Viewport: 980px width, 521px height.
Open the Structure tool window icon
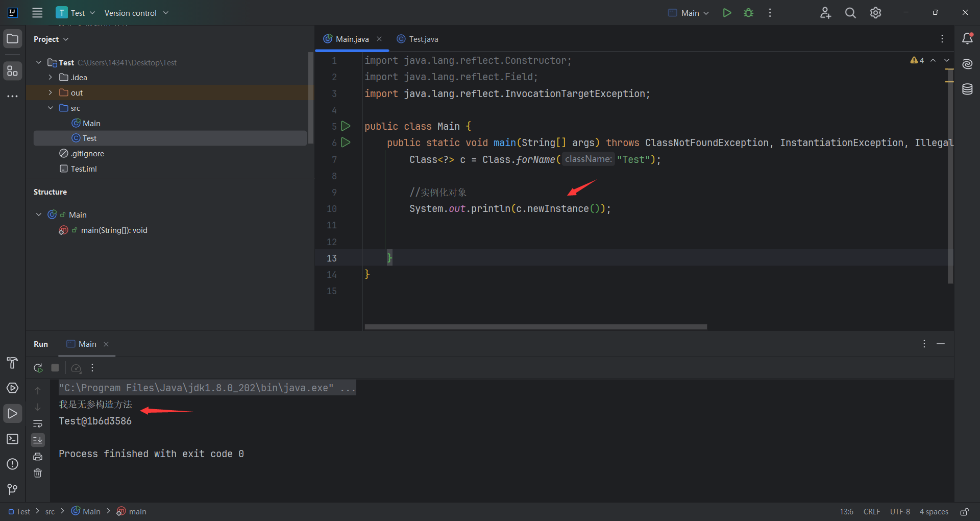[13, 71]
